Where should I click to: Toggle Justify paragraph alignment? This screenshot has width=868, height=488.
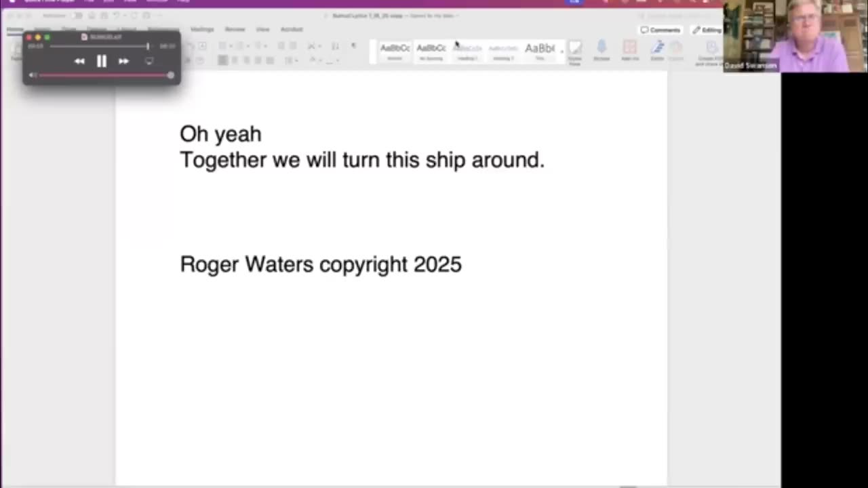[x=258, y=60]
